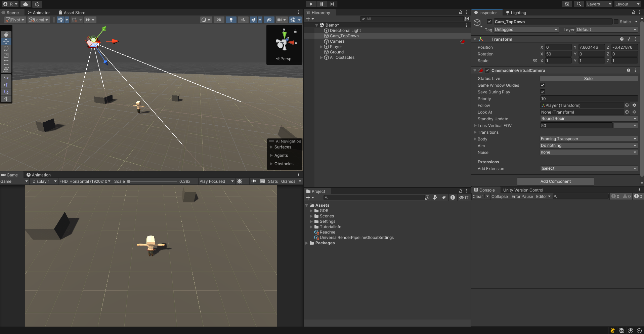Uncheck Game Window Guides
Image resolution: width=644 pixels, height=334 pixels.
tap(543, 85)
